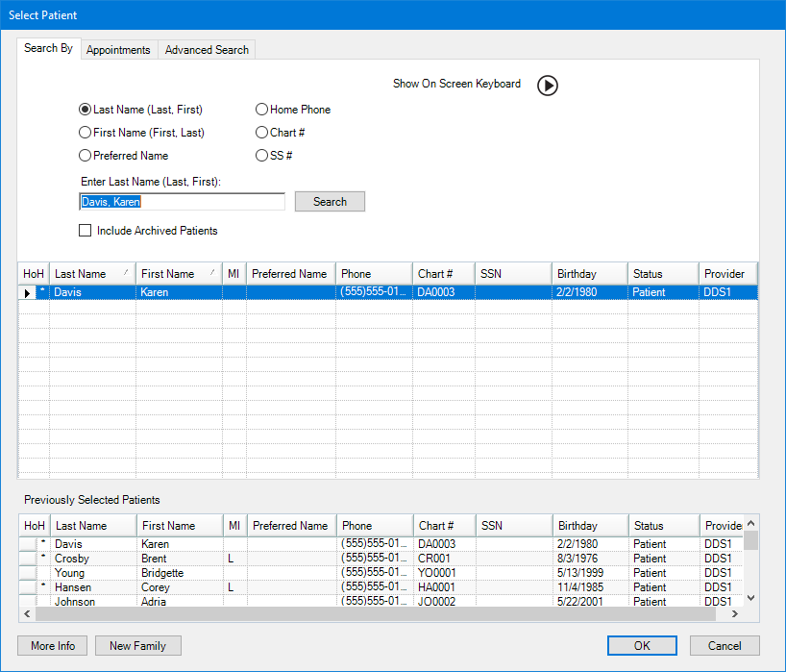Select the Home Phone radio button
Image resolution: width=786 pixels, height=672 pixels.
pyautogui.click(x=261, y=110)
